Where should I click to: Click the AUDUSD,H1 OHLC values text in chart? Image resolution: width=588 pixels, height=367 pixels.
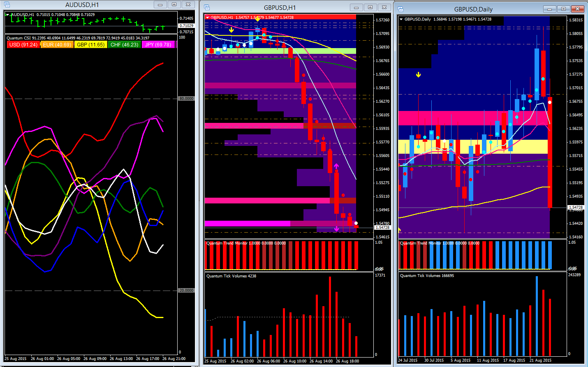[x=65, y=15]
